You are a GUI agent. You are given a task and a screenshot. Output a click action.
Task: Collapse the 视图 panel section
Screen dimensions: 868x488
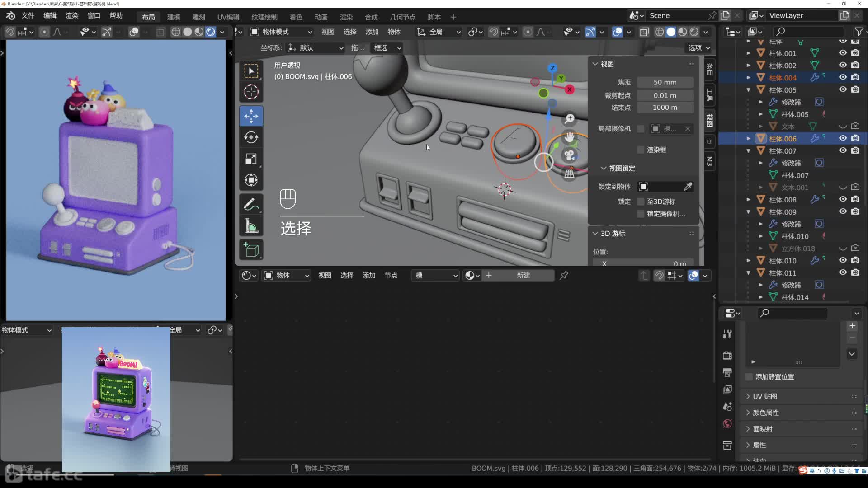click(x=595, y=64)
